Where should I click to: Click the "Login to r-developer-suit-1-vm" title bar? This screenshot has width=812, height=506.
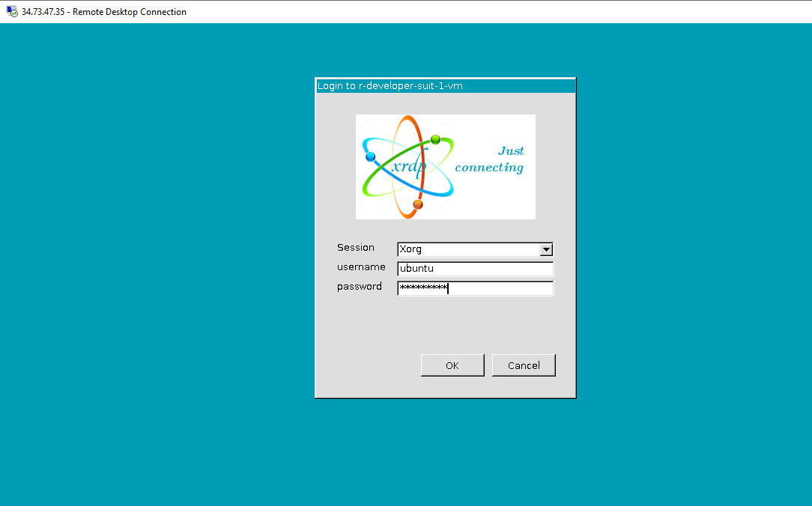click(x=446, y=86)
